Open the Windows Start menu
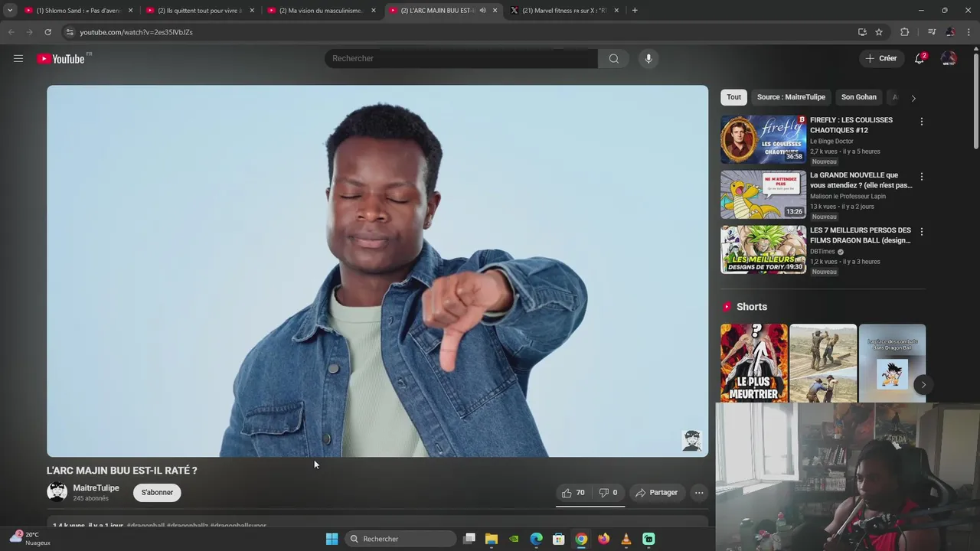This screenshot has width=980, height=551. pos(332,539)
